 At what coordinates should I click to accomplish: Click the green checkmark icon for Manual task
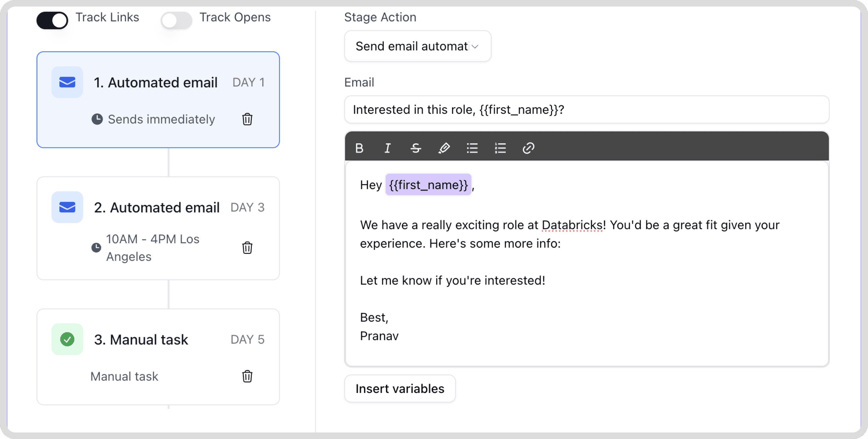67,339
